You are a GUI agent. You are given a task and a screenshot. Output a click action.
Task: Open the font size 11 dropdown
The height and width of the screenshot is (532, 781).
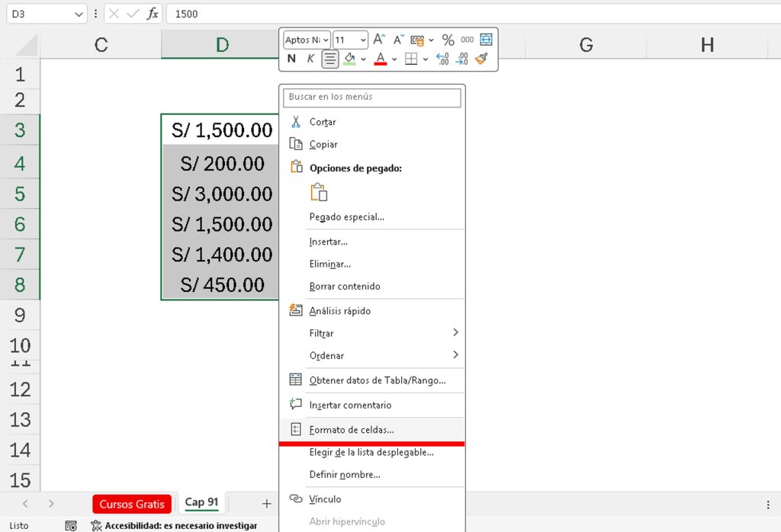pyautogui.click(x=350, y=40)
